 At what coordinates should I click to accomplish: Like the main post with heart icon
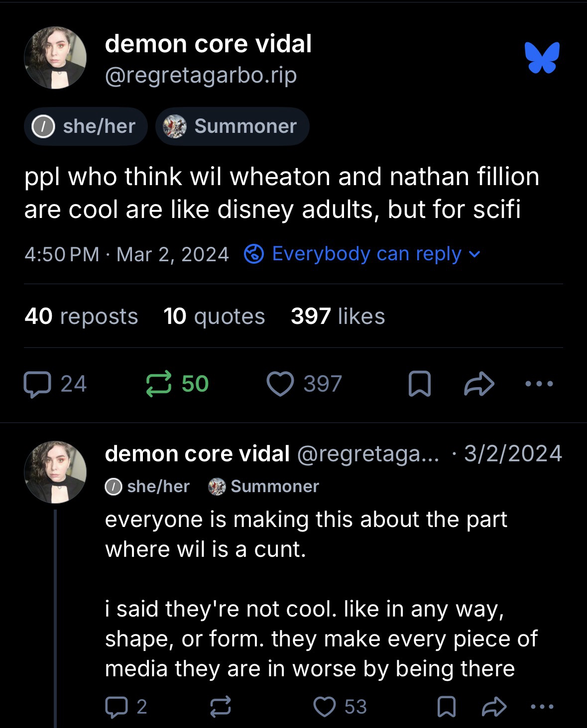(x=280, y=385)
